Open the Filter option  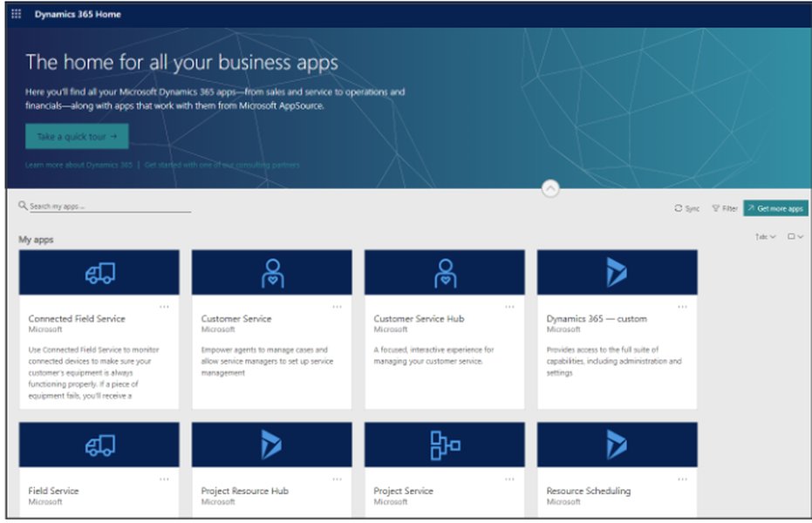725,208
